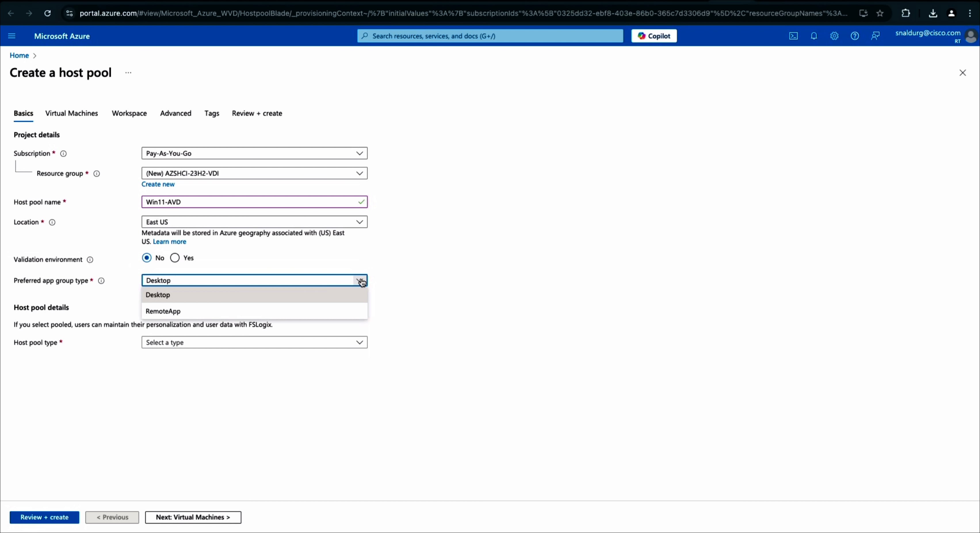980x533 pixels.
Task: Click Next: Virtual Machines button
Action: pos(193,517)
